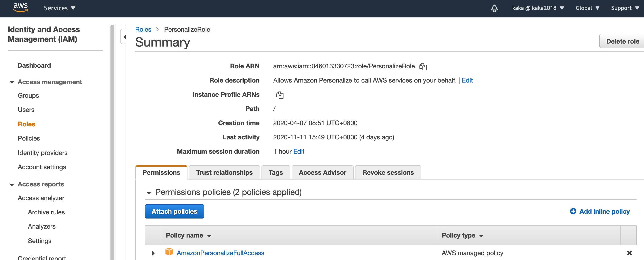Sort by Policy type column

click(462, 235)
